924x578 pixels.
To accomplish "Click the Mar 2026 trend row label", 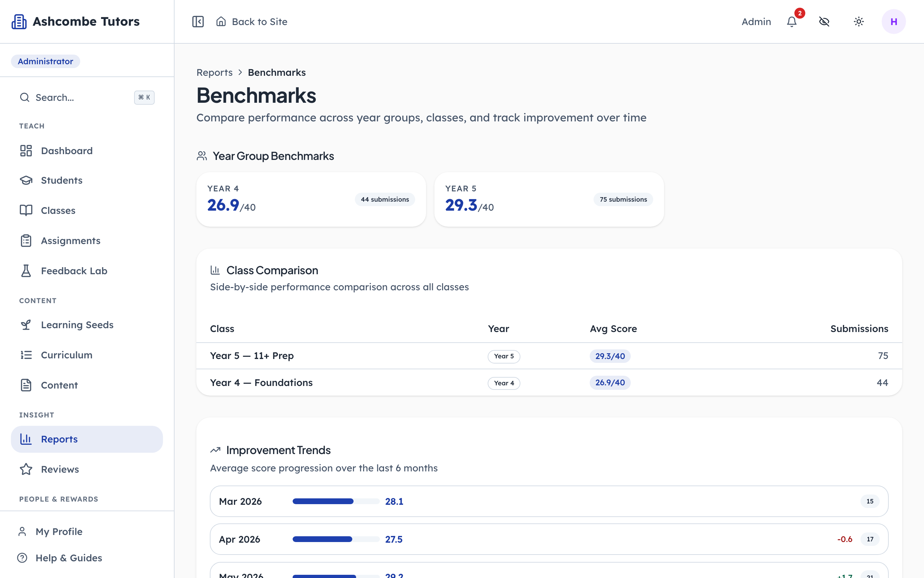I will (240, 501).
